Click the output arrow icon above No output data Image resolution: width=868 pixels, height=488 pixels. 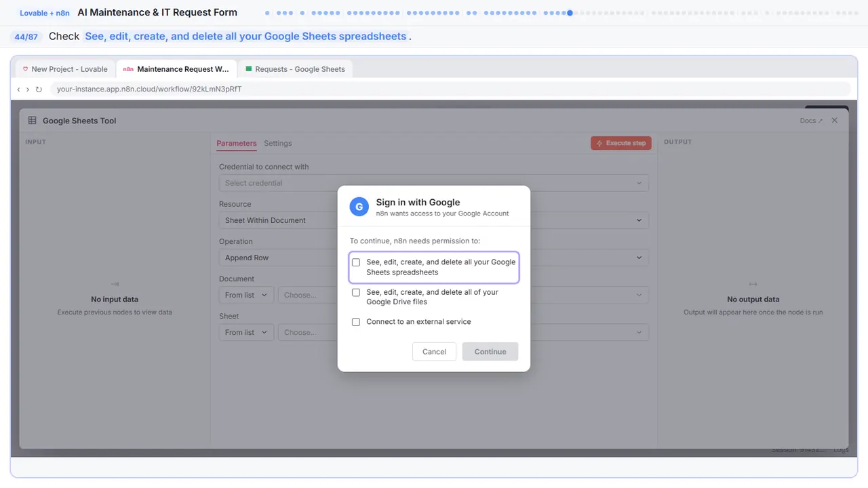tap(753, 284)
